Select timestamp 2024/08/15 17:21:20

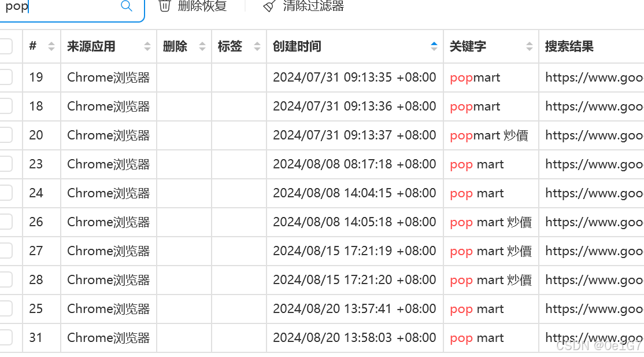(354, 279)
